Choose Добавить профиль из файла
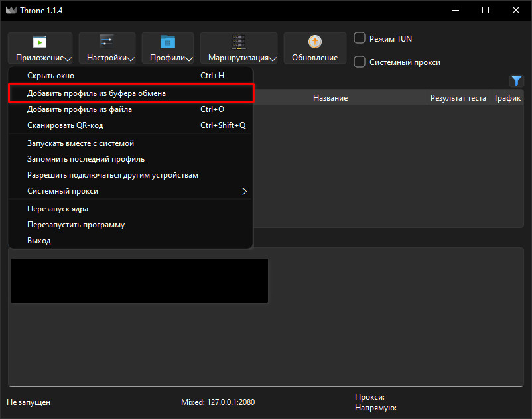The width and height of the screenshot is (532, 419). click(130, 109)
